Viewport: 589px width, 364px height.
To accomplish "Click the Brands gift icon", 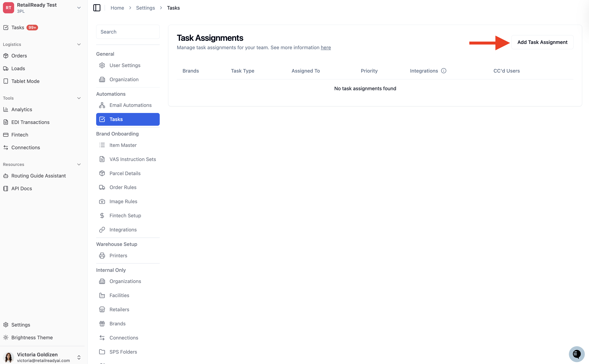I will click(x=102, y=324).
